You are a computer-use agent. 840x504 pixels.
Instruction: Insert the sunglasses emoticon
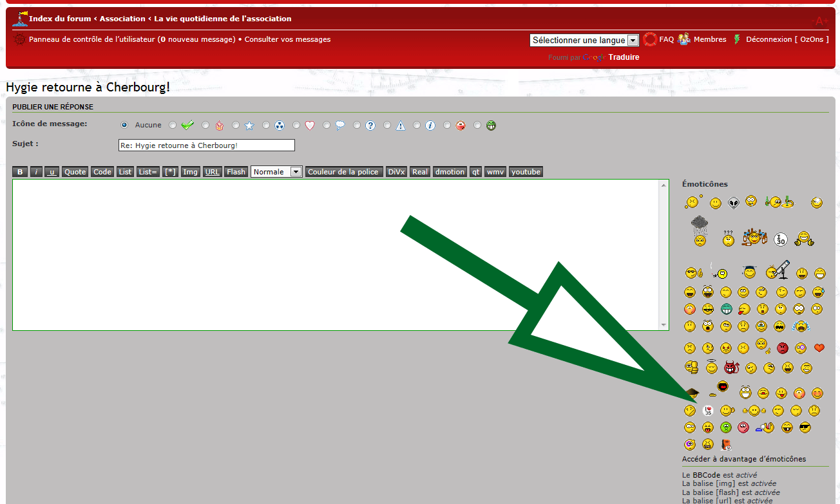(805, 427)
